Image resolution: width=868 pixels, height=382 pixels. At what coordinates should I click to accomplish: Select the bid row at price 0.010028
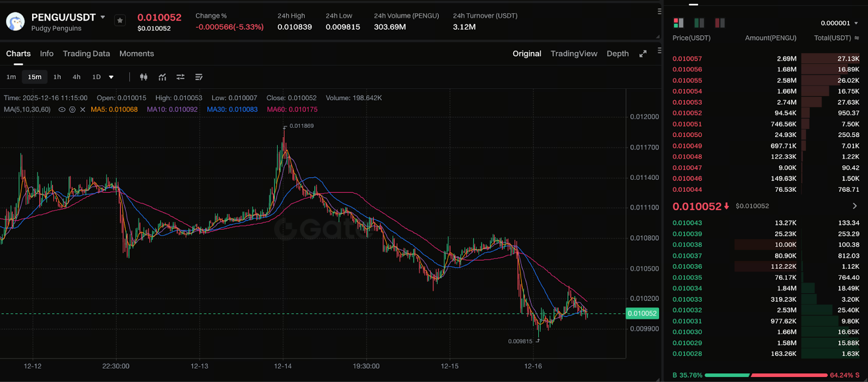(x=766, y=354)
